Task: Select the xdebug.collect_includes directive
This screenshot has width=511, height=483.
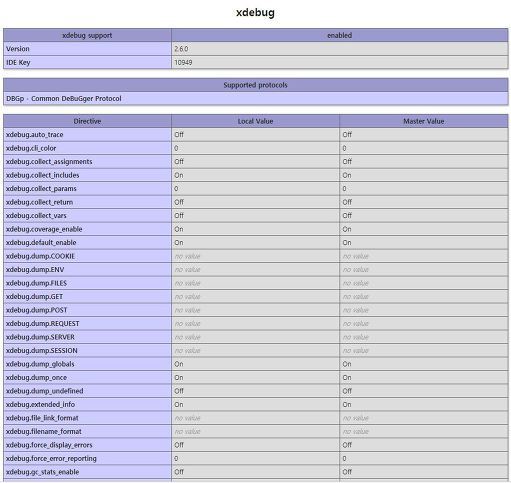Action: tap(43, 175)
